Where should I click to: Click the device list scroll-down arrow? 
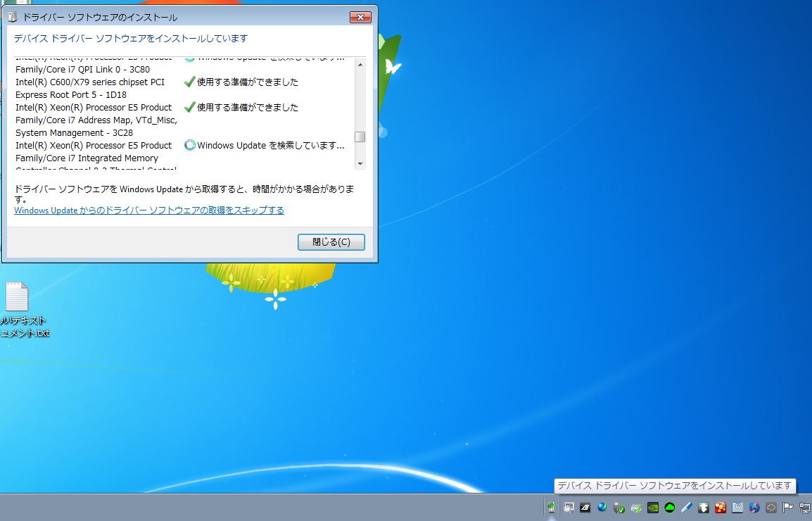coord(360,163)
